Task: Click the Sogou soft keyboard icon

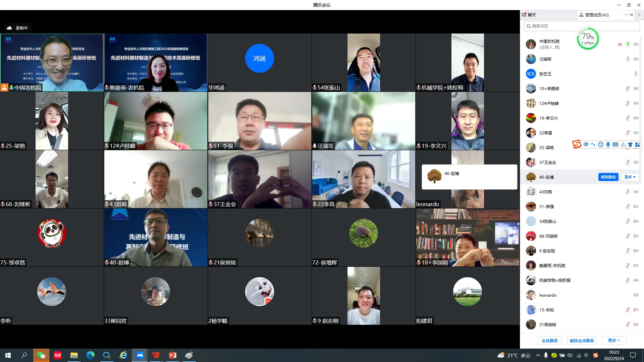Action: [x=615, y=144]
